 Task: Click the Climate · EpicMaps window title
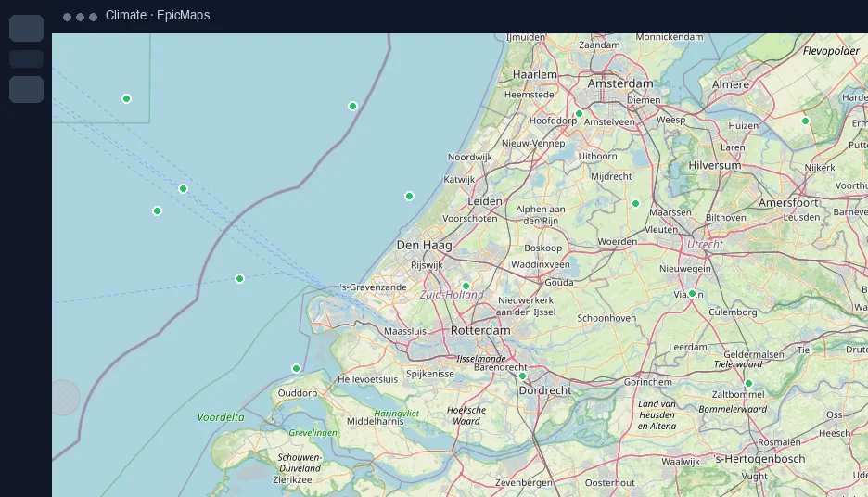(x=158, y=16)
